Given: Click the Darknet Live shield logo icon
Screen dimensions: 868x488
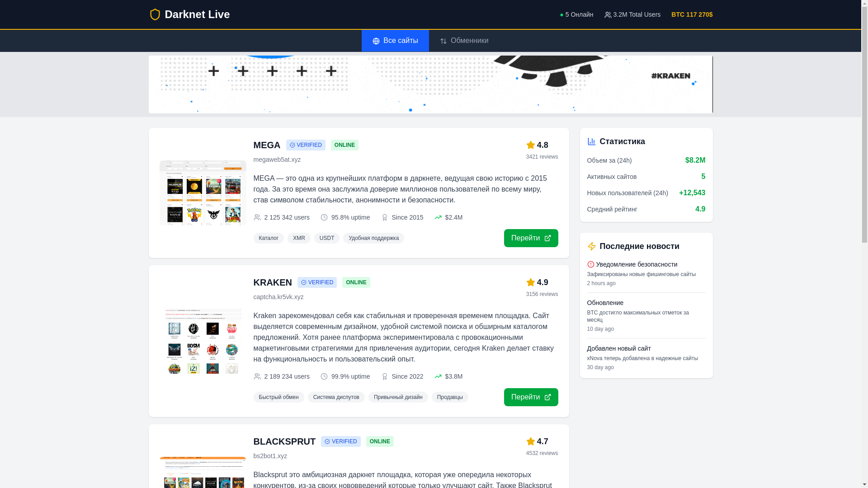Looking at the screenshot, I should point(155,14).
